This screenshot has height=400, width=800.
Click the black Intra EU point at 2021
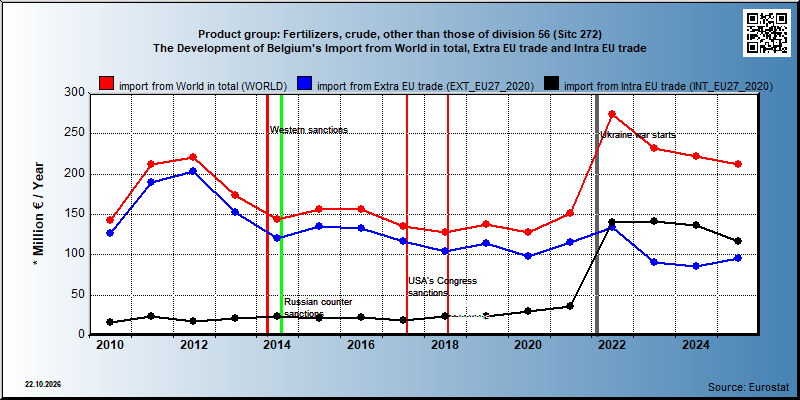570,306
